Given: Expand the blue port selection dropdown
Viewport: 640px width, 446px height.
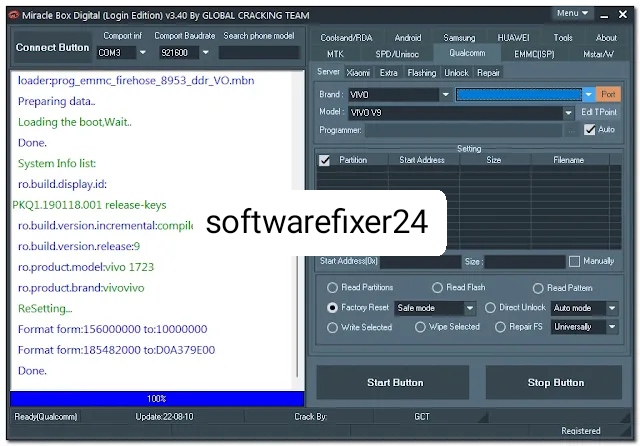Looking at the screenshot, I should tap(588, 95).
